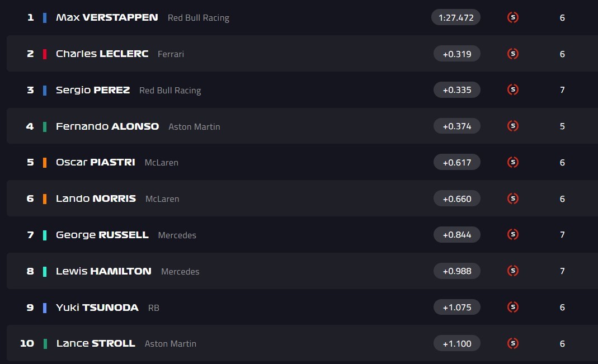Click soft tyre icon in Hamilton's row
The height and width of the screenshot is (364, 598).
(512, 271)
